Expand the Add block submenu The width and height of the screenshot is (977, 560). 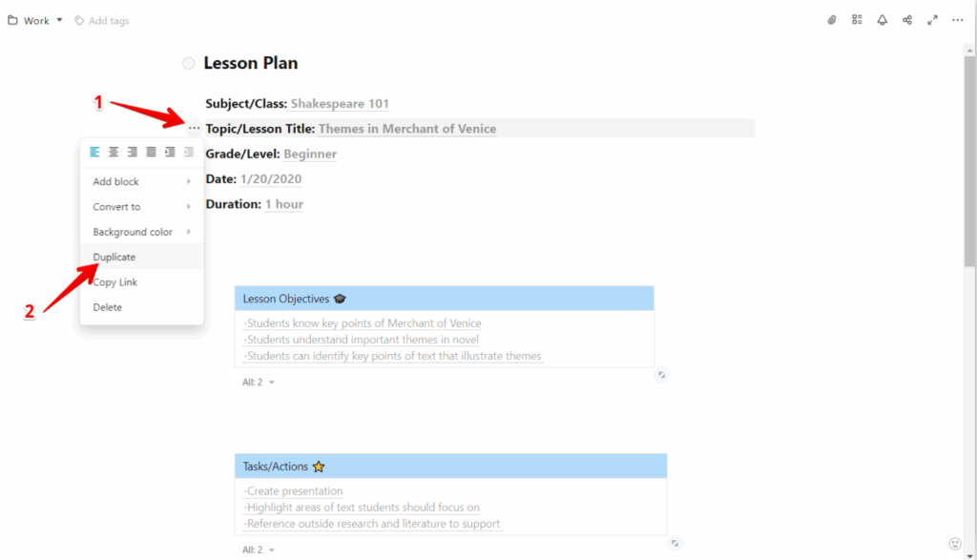[x=115, y=181]
